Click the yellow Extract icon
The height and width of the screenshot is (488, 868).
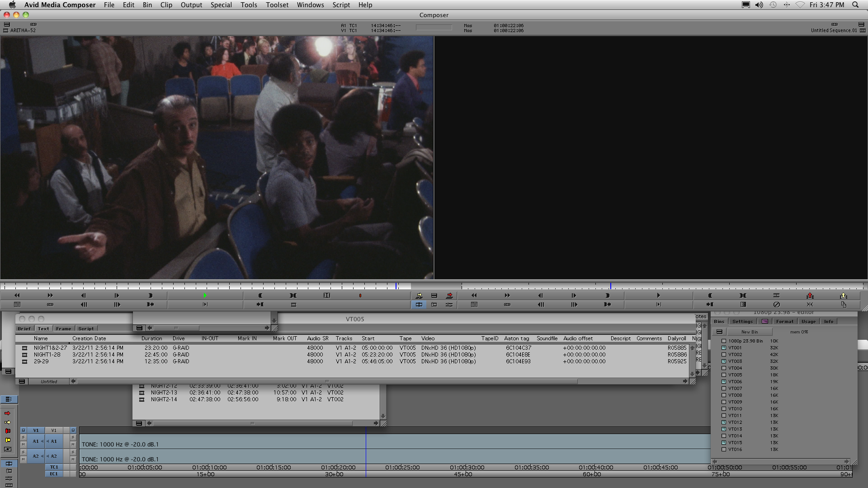point(843,296)
